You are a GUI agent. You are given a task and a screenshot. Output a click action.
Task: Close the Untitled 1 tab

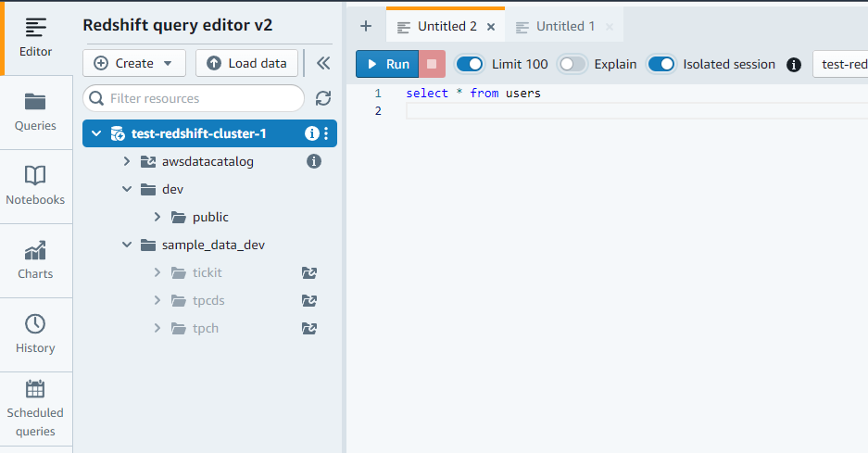[610, 27]
